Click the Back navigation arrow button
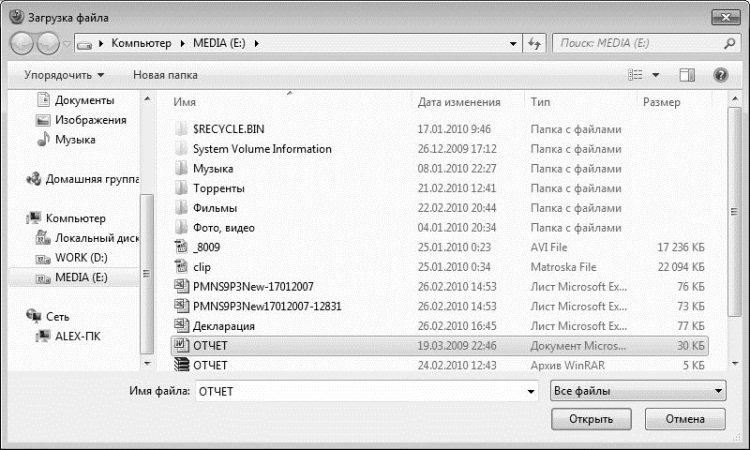This screenshot has height=450, width=750. 22,44
